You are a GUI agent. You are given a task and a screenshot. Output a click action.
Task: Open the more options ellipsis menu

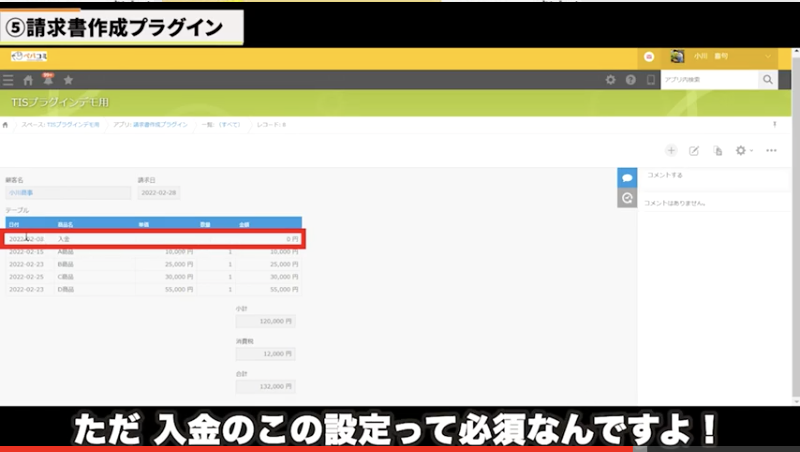771,151
